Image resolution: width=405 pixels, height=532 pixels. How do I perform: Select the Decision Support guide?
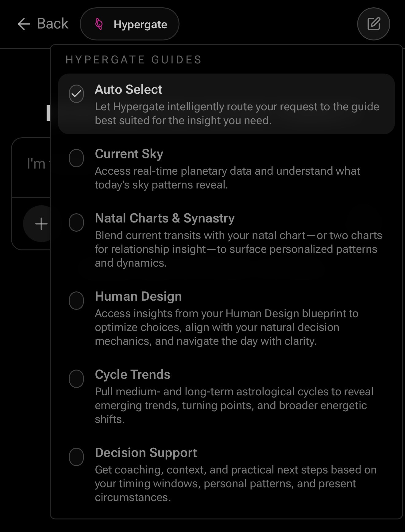[77, 457]
